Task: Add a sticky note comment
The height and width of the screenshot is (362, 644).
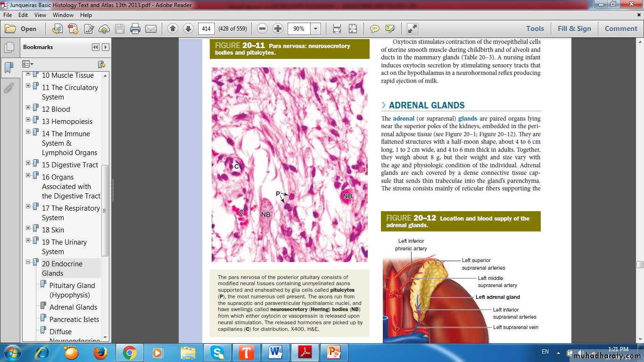Action: click(x=375, y=29)
